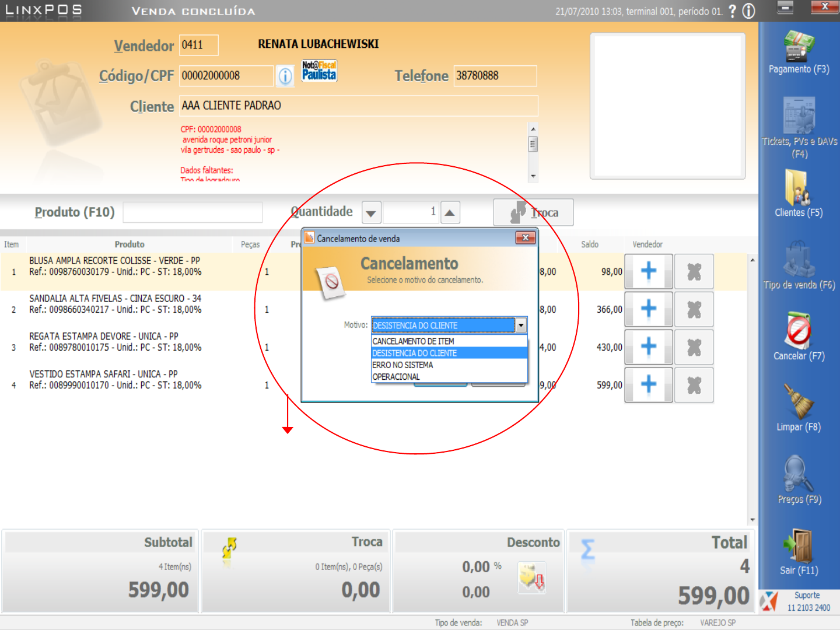Viewport: 840px width, 630px height.
Task: Click Cancelar (F7) icon
Action: (x=799, y=331)
